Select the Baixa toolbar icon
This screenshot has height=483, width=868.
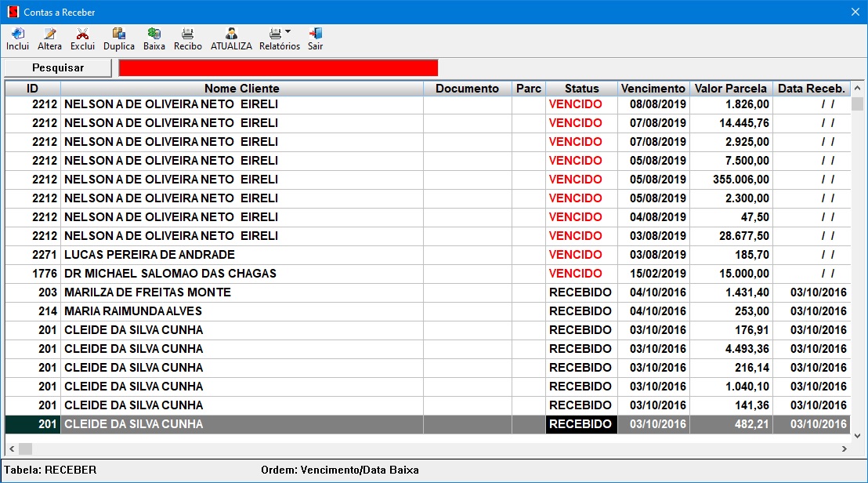point(154,34)
